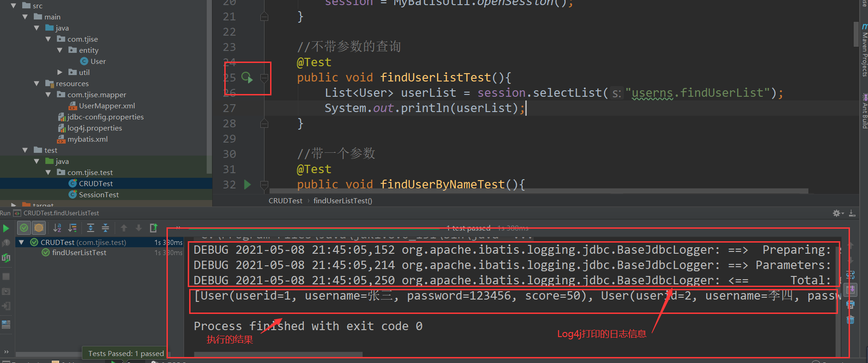Open Ant Build side tab
This screenshot has height=363, width=868.
click(x=864, y=111)
